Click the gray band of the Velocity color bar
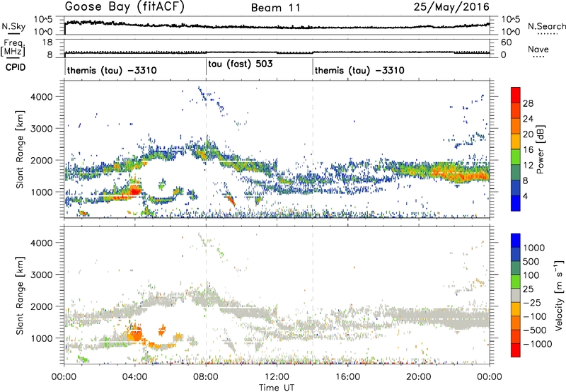 tap(516, 295)
